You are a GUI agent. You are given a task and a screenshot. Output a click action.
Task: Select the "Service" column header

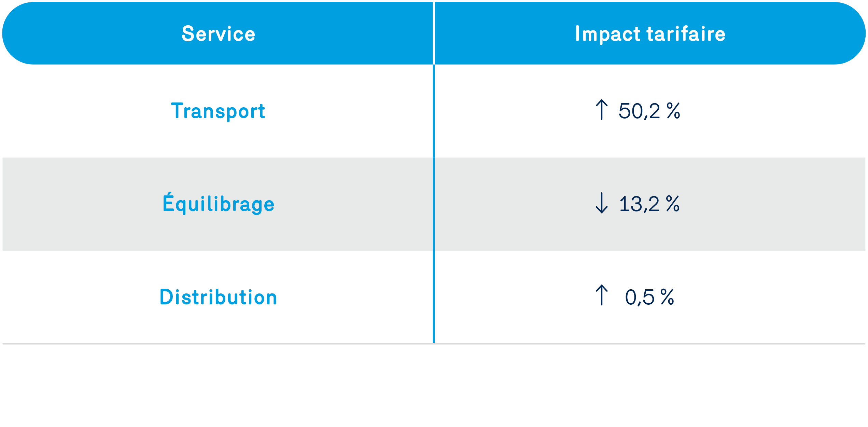pyautogui.click(x=218, y=34)
